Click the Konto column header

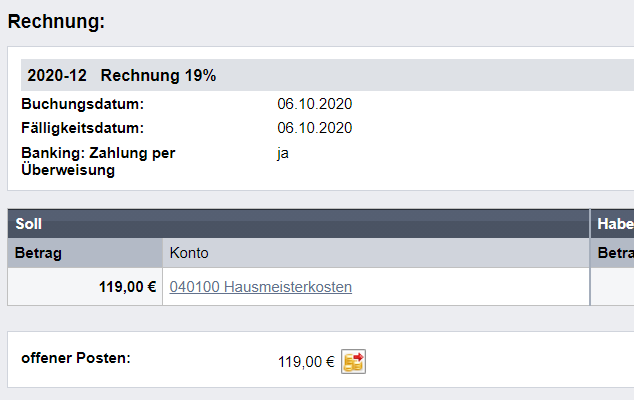pyautogui.click(x=376, y=253)
